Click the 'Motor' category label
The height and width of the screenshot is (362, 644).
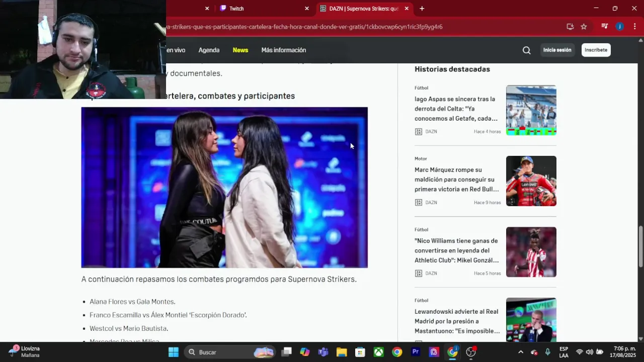click(421, 159)
